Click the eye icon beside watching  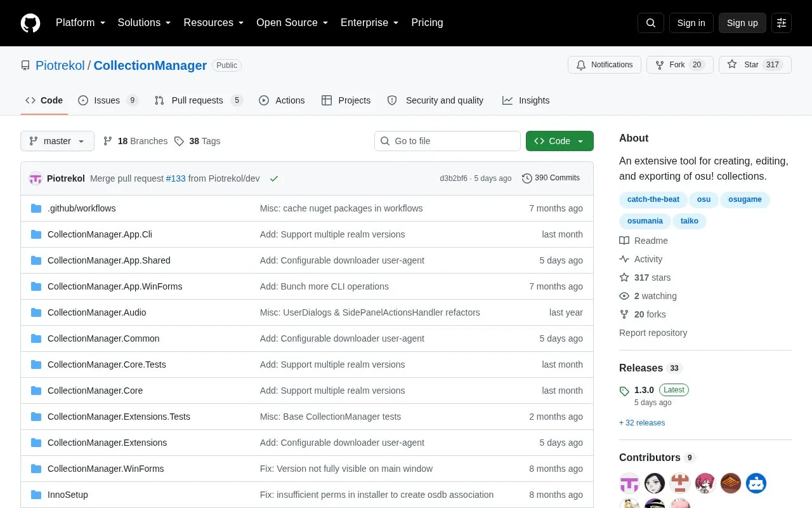point(624,296)
